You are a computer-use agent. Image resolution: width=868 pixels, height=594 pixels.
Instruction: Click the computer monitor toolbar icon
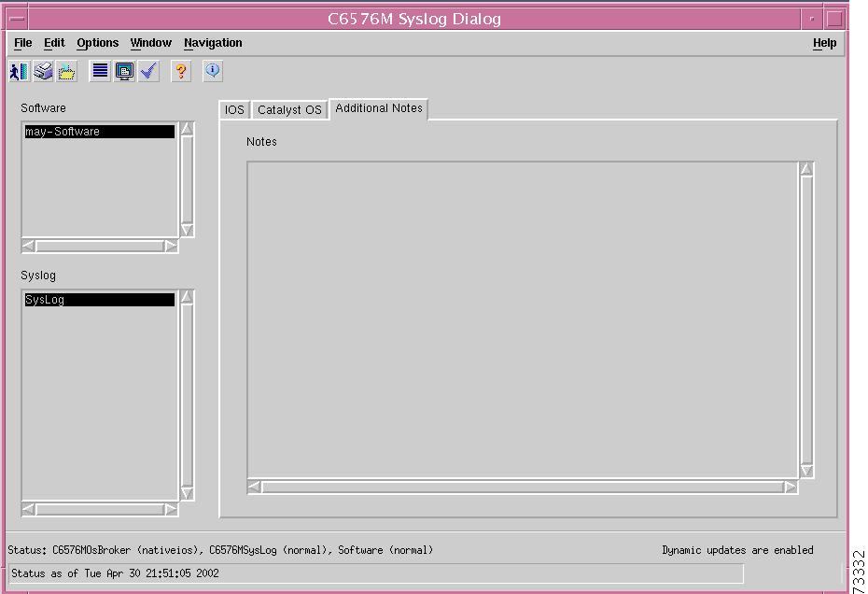click(124, 72)
